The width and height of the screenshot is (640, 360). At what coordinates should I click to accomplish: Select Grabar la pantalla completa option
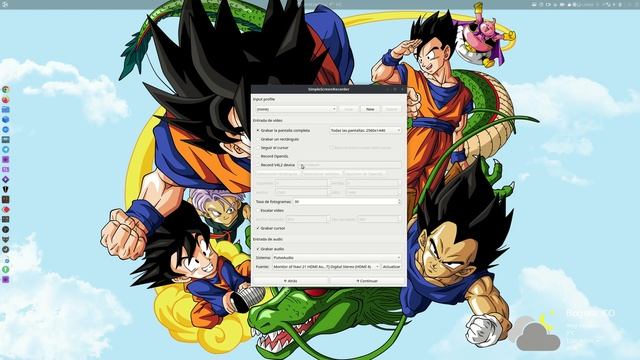(x=283, y=130)
